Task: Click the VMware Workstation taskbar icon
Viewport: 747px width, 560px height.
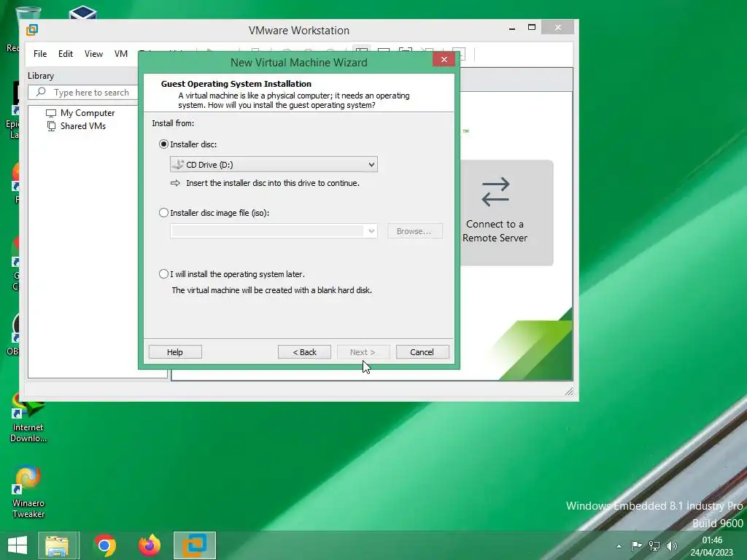Action: (194, 545)
